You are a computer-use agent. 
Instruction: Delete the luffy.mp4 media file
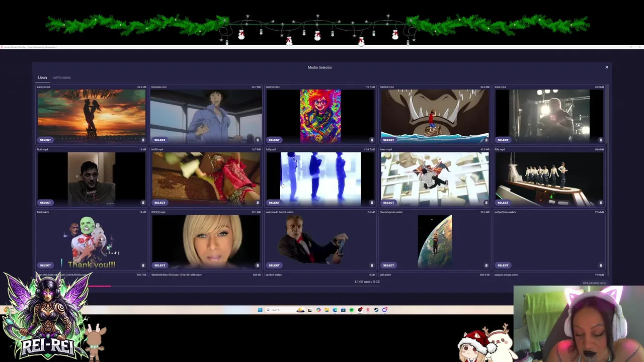click(x=372, y=203)
